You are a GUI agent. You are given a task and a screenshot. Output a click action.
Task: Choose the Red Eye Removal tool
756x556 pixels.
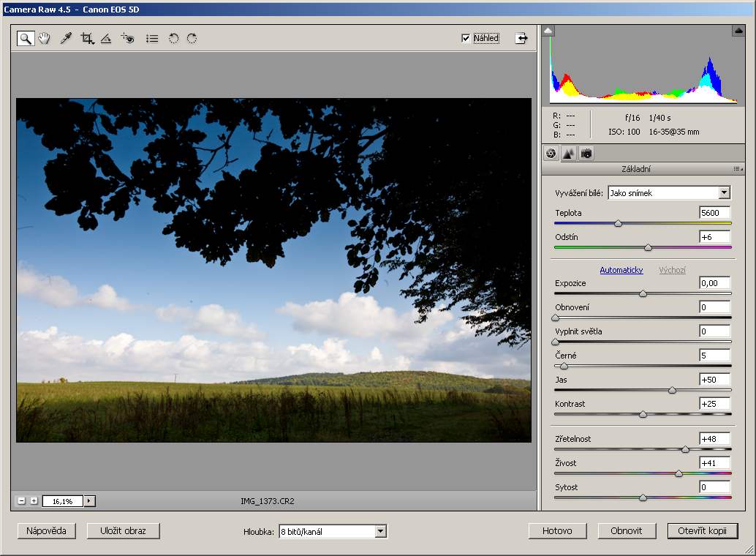pyautogui.click(x=128, y=39)
